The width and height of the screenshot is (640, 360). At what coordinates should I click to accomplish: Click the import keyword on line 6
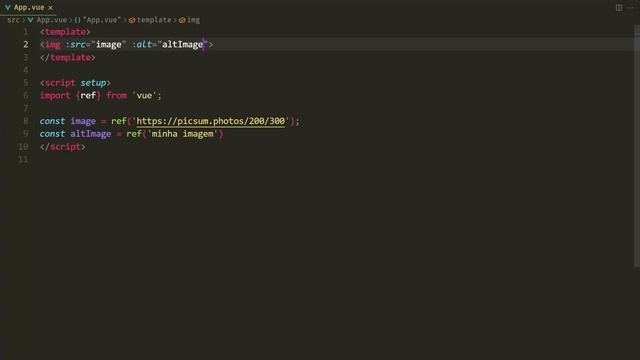(55, 96)
